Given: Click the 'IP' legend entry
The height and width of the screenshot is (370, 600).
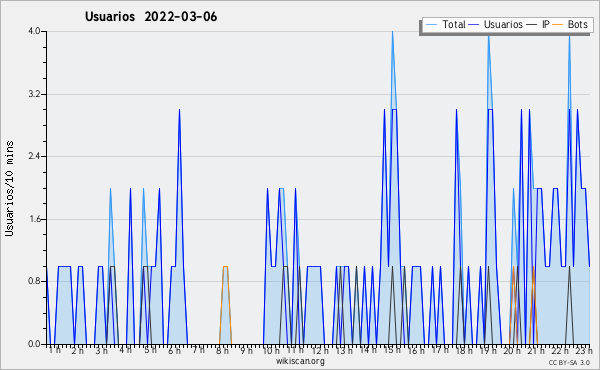Looking at the screenshot, I should point(538,24).
